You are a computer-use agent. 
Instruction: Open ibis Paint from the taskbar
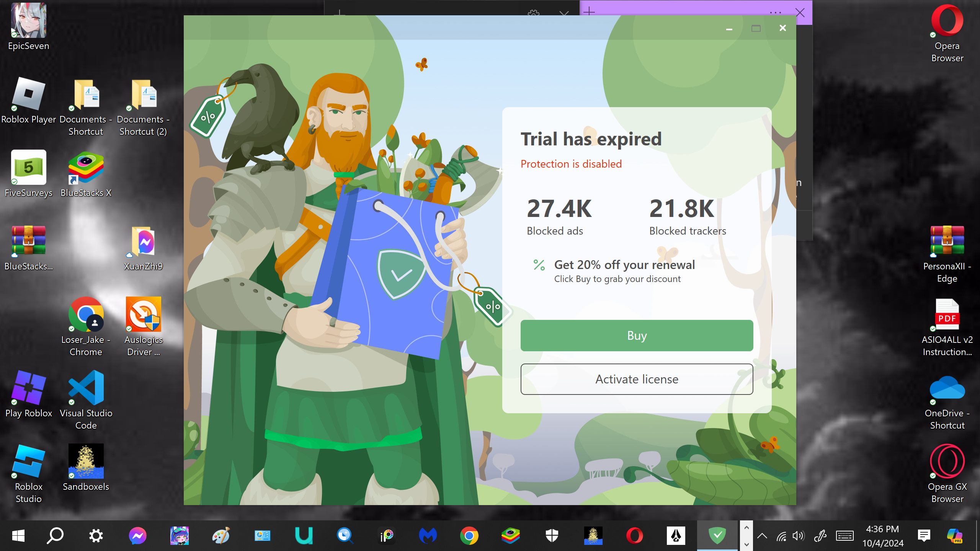(387, 536)
